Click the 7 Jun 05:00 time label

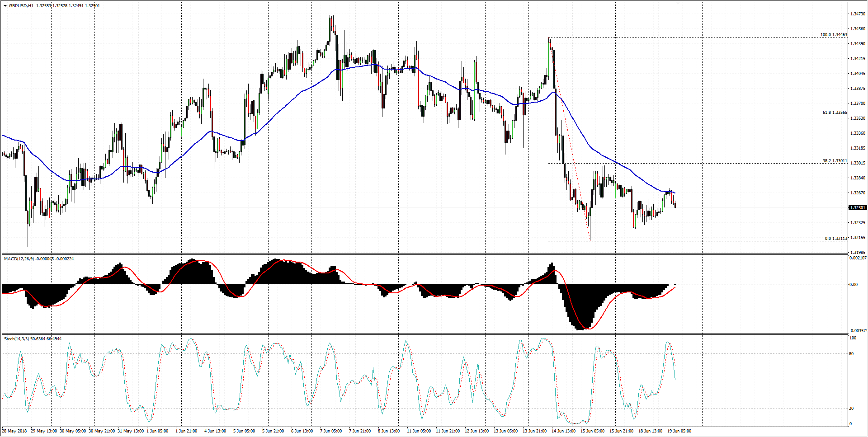tap(331, 431)
